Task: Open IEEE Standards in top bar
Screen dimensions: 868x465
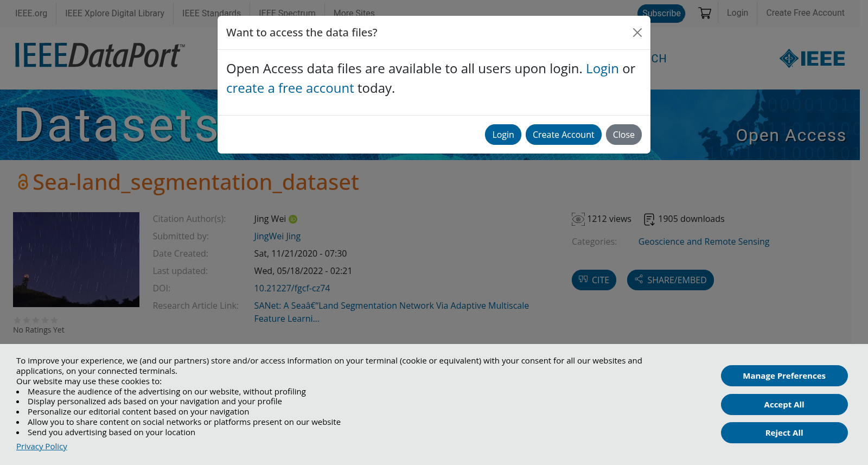Action: click(212, 13)
